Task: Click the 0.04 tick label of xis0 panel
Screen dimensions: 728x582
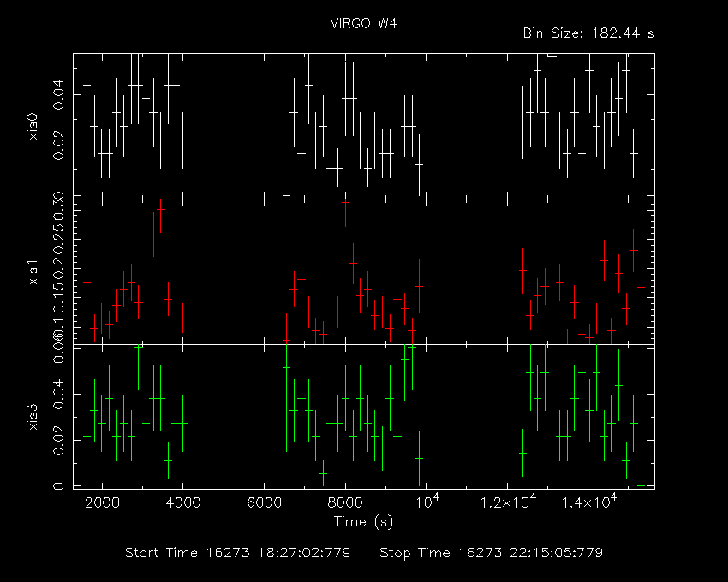Action: click(58, 95)
